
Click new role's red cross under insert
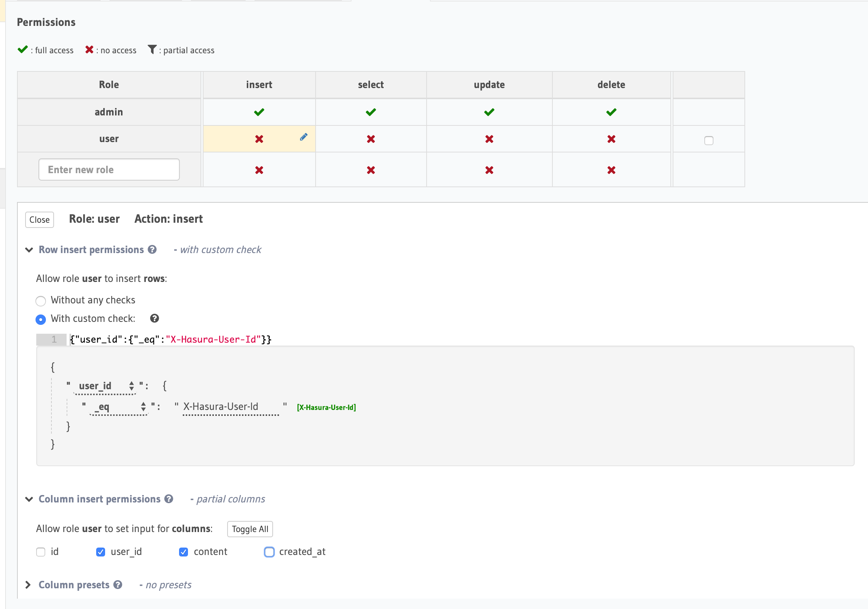(259, 170)
